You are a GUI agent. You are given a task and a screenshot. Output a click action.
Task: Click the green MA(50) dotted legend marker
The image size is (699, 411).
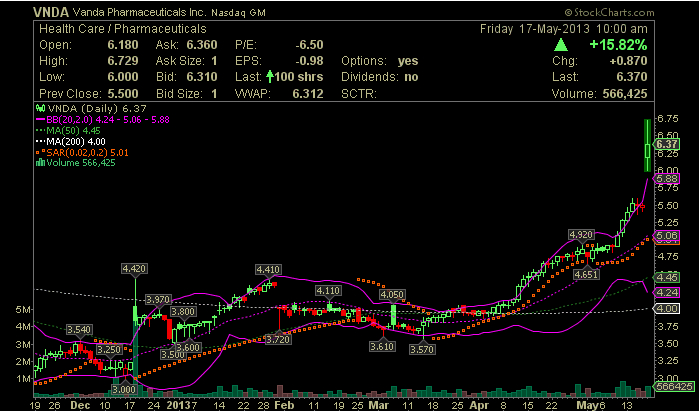[x=42, y=129]
